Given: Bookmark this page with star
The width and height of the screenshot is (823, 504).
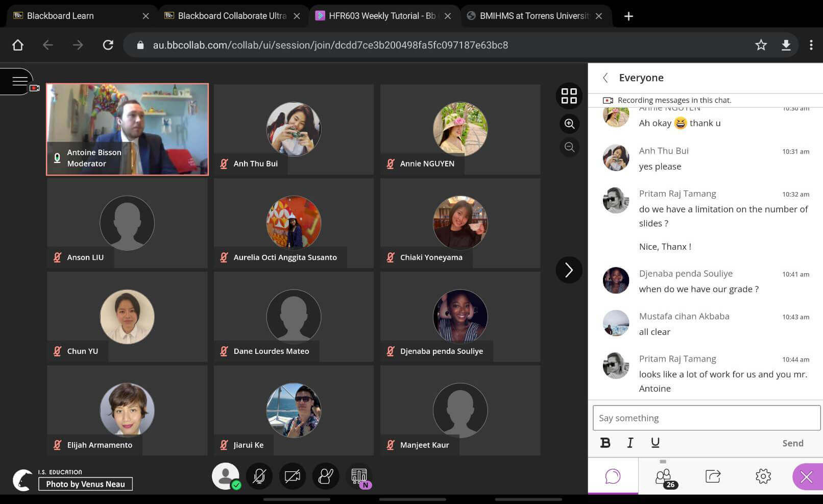Looking at the screenshot, I should point(761,45).
